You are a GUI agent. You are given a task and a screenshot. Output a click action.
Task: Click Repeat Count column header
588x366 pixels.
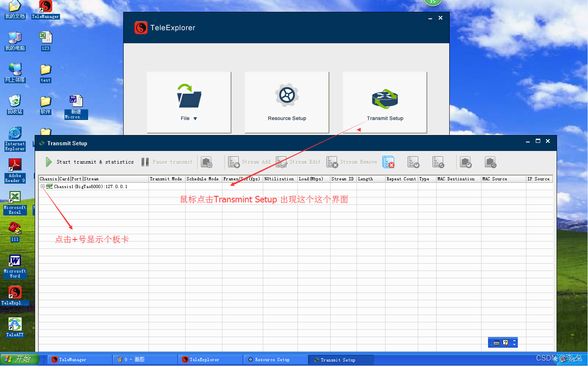pyautogui.click(x=402, y=179)
